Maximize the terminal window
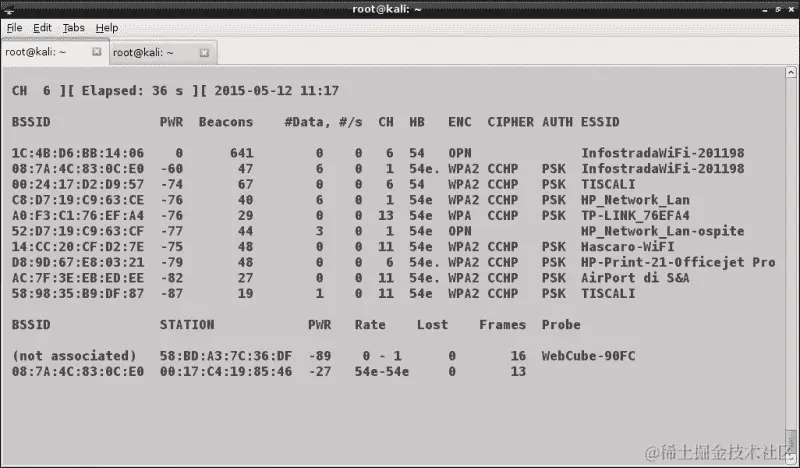 [x=778, y=9]
